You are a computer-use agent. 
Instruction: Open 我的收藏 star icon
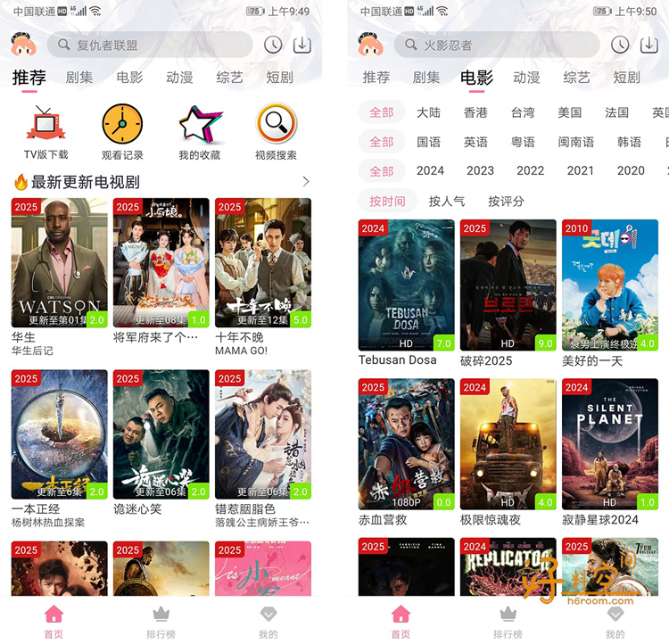(x=200, y=124)
